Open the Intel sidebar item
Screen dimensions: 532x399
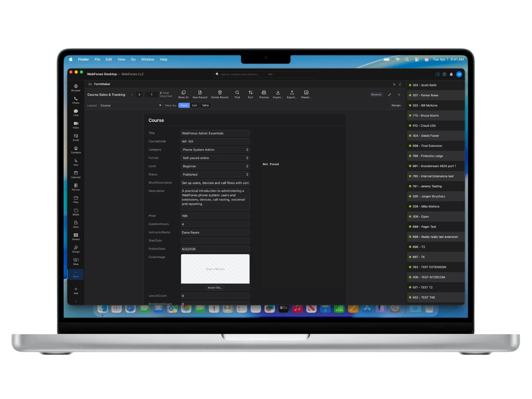[x=76, y=162]
